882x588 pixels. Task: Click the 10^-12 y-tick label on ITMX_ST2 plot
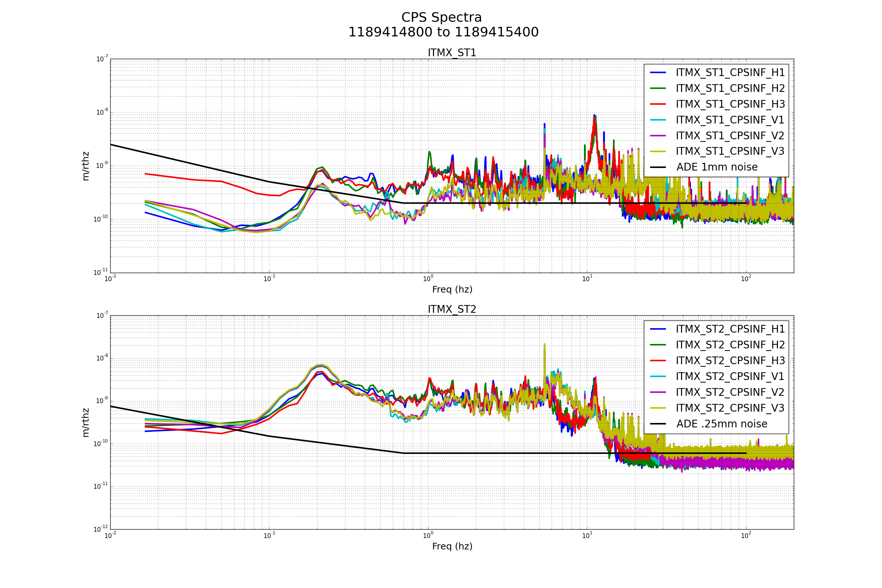pyautogui.click(x=100, y=529)
